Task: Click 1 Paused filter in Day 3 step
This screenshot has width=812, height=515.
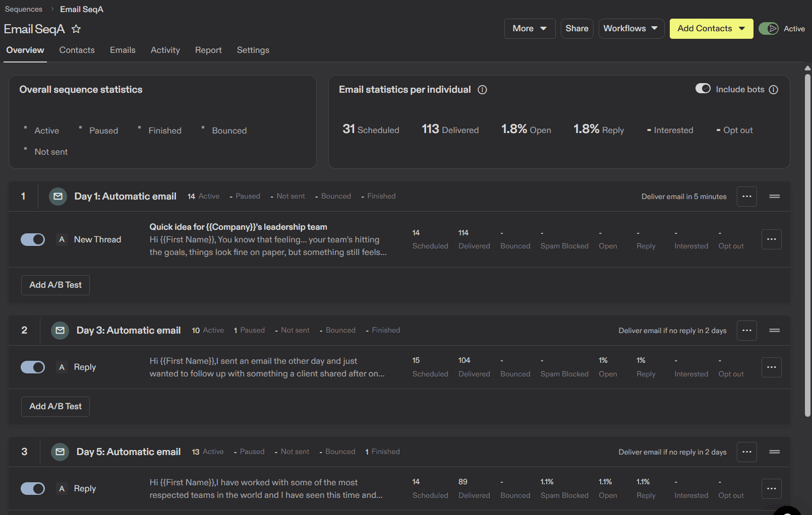Action: point(249,331)
